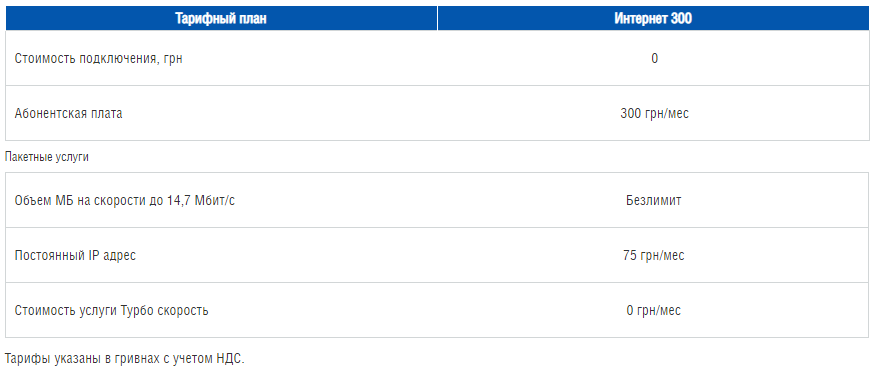
Task: Click the 'IP' text in the static address row
Action: click(x=95, y=255)
